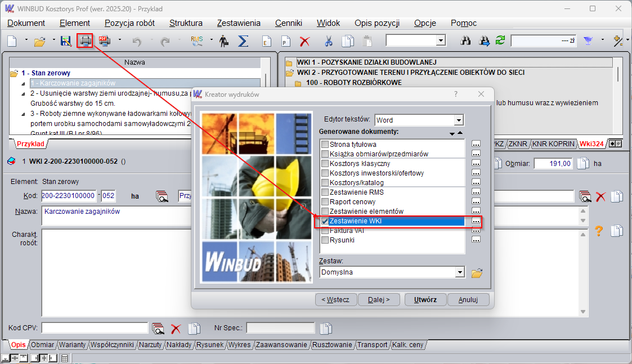Viewport: 632px width, 364px height.
Task: Open the Zestaw Domyślna dropdown
Action: [x=460, y=272]
